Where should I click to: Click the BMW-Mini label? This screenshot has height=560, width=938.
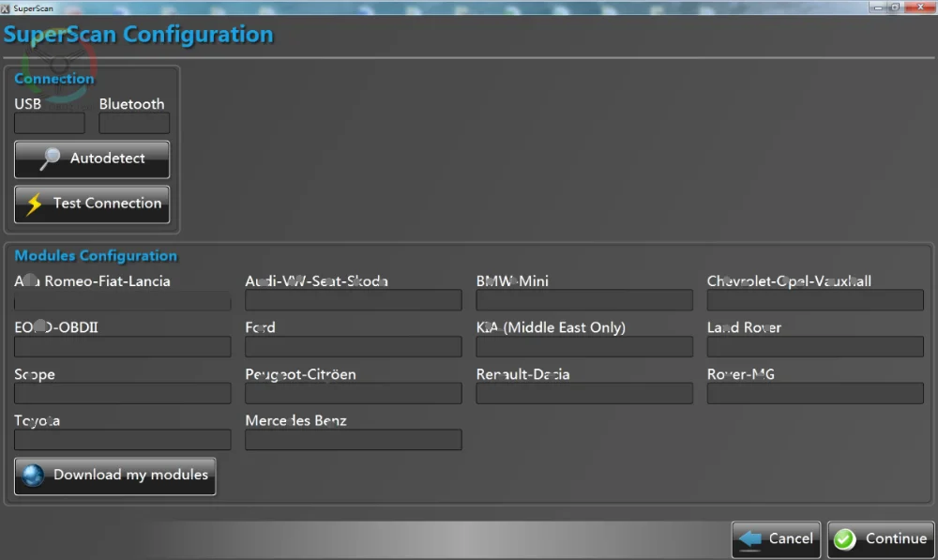[x=512, y=281]
